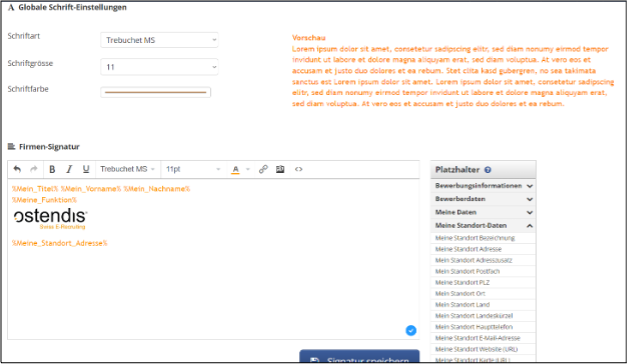
Task: Collapse Meine Standort-Daten placeholder group
Action: point(483,225)
